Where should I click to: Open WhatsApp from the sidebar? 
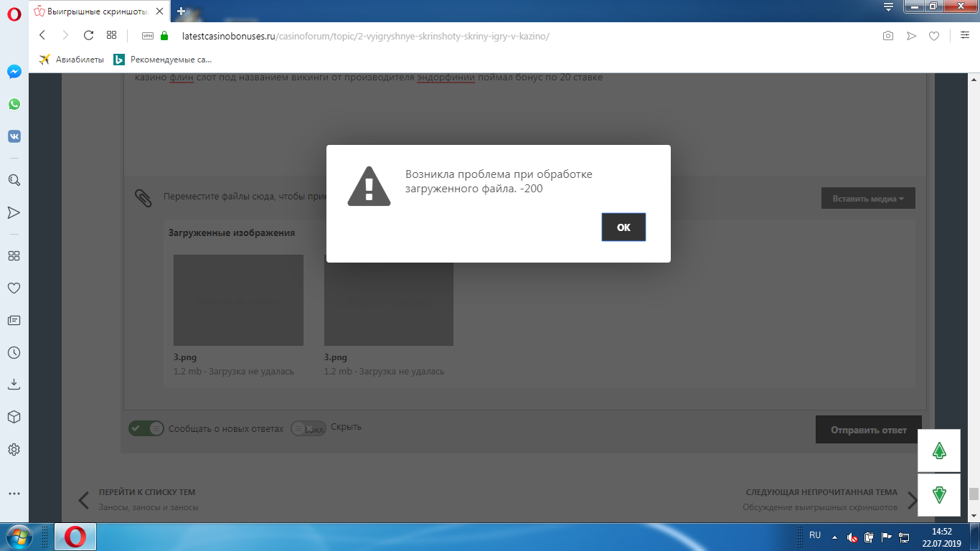14,104
